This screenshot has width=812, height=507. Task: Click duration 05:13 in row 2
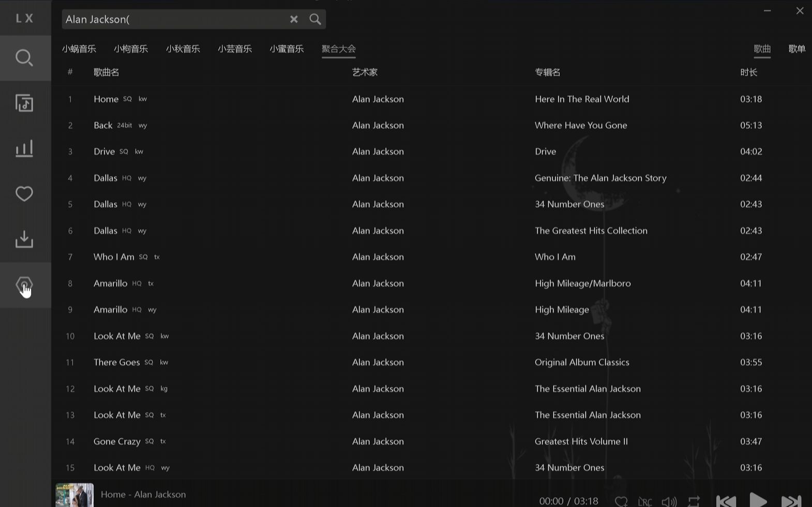(751, 125)
